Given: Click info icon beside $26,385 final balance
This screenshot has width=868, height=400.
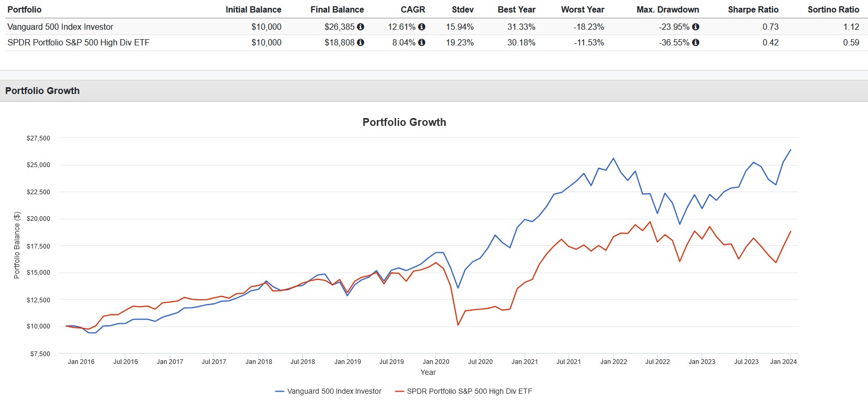Looking at the screenshot, I should click(361, 27).
